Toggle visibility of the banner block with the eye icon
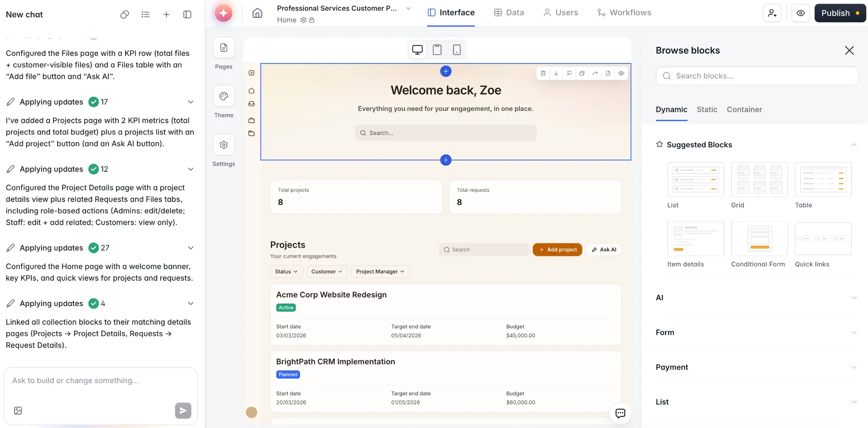Screen dimensions: 868x428 [621, 73]
